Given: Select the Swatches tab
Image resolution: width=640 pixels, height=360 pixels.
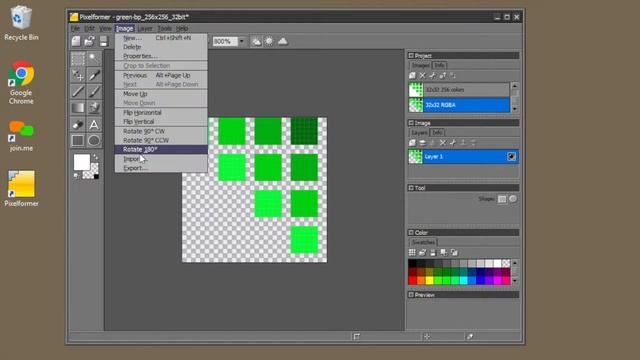Looking at the screenshot, I should point(423,242).
